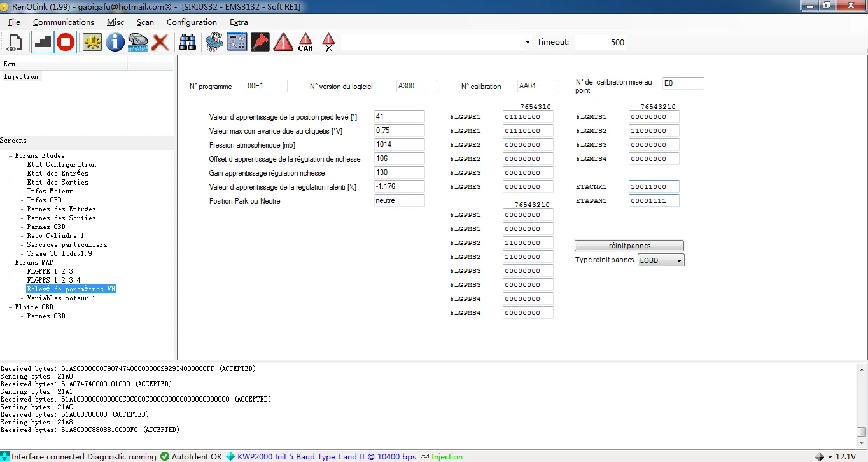This screenshot has width=868, height=462.
Task: Click the CAN warning triangle icon
Action: click(305, 43)
